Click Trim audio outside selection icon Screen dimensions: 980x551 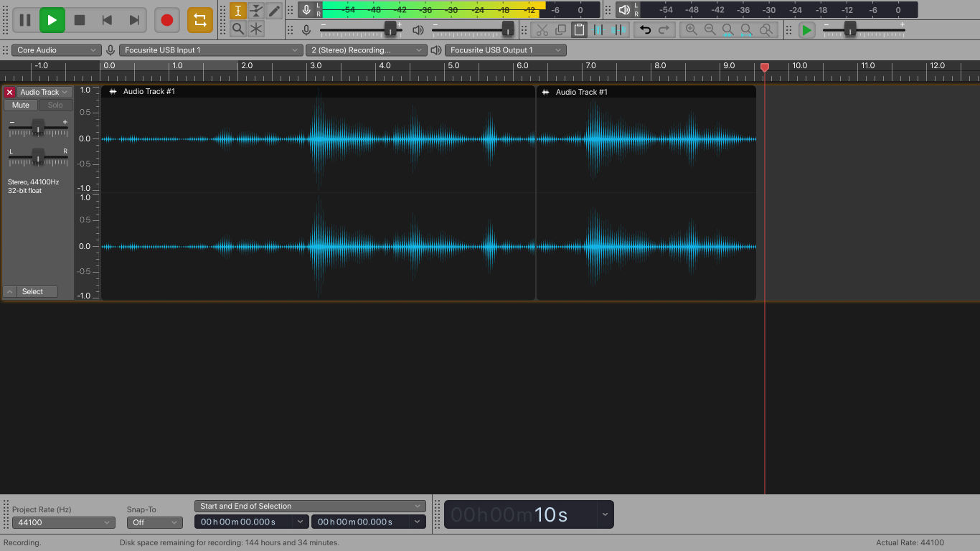[598, 30]
